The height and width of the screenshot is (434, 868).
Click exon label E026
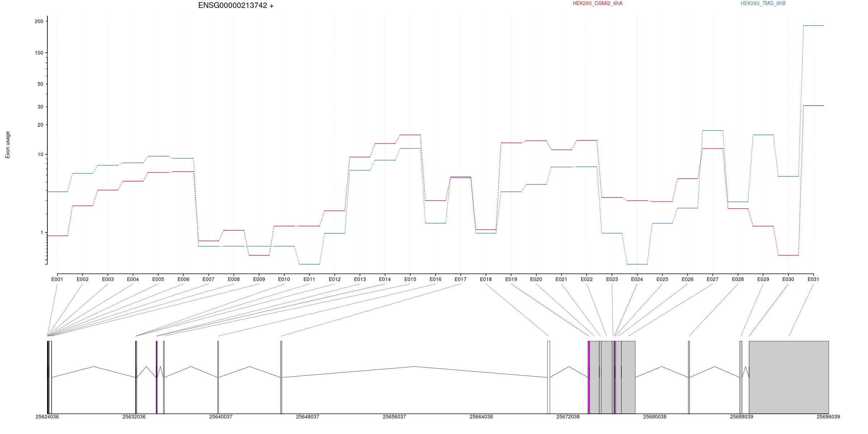click(688, 279)
